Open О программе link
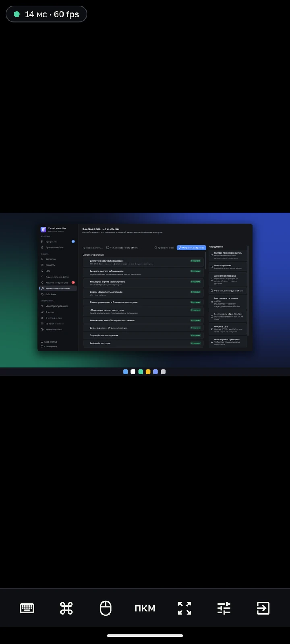Viewport: 290px width, 644px height. point(49,347)
